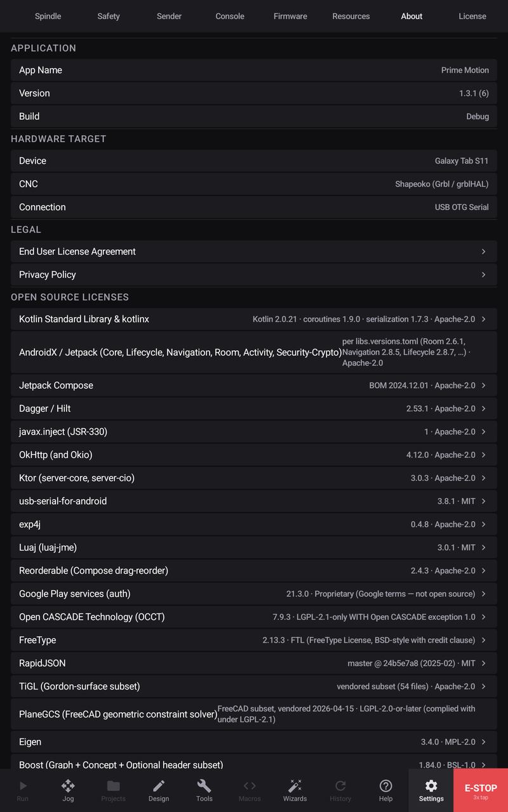Hit the red E-STOP button
Image resolution: width=508 pixels, height=812 pixels.
click(481, 790)
